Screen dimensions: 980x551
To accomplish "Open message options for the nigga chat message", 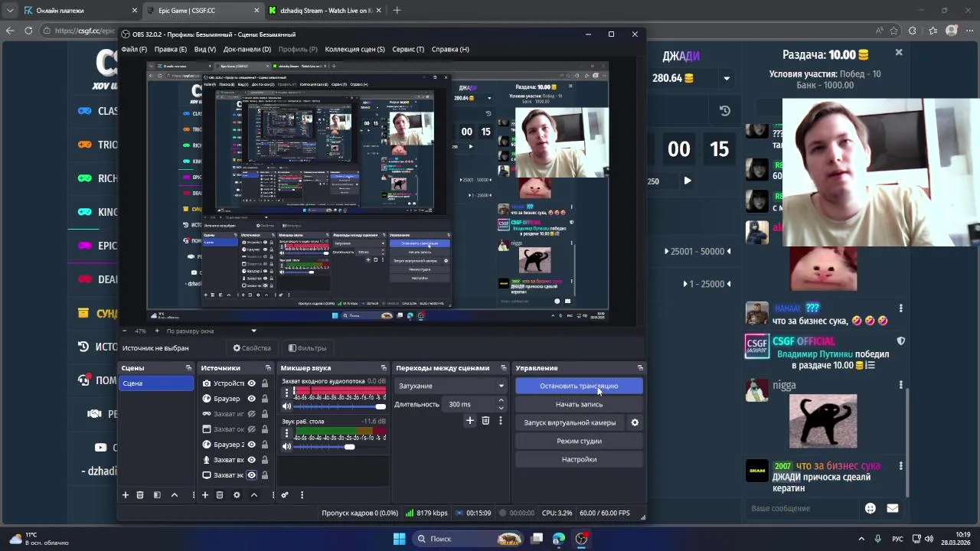I will click(900, 385).
